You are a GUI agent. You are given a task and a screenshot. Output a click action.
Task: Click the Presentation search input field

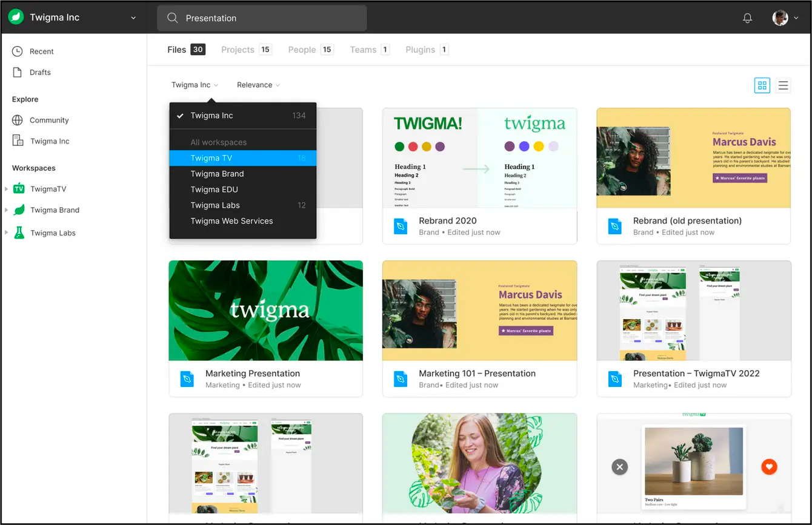[261, 18]
